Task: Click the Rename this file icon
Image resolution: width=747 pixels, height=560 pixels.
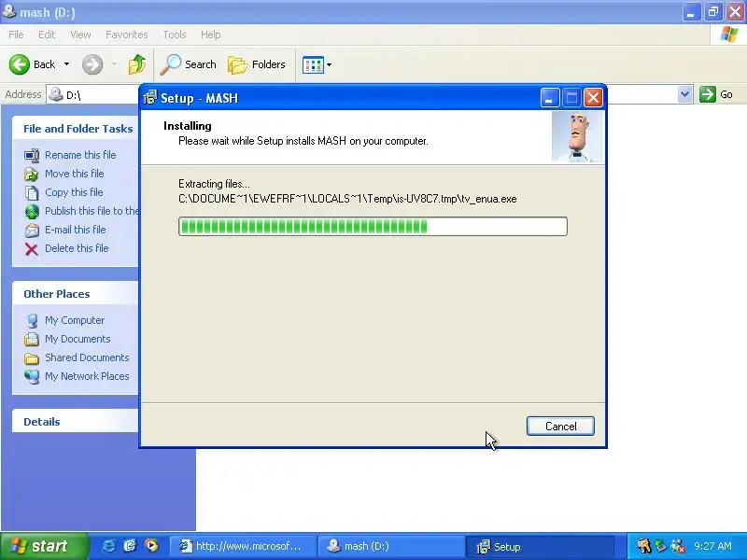Action: tap(32, 155)
